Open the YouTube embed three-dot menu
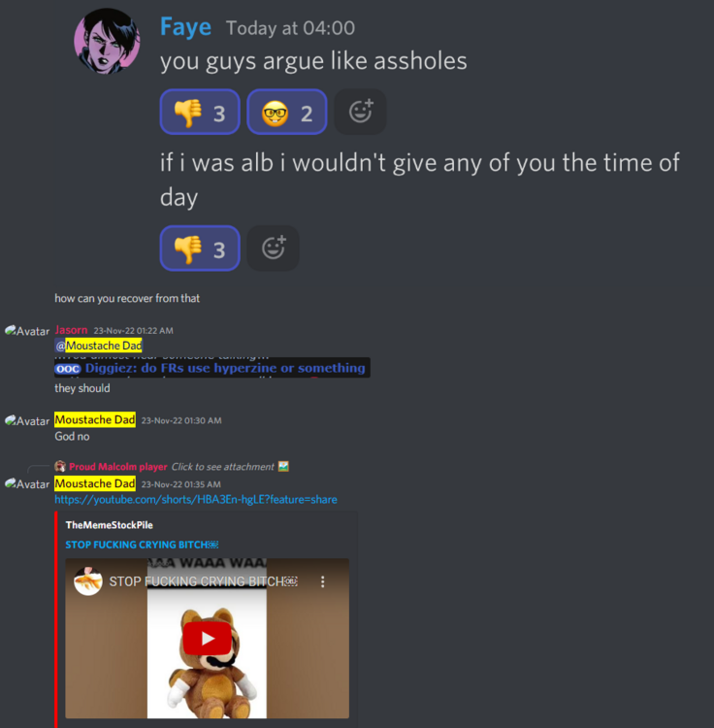 [322, 581]
